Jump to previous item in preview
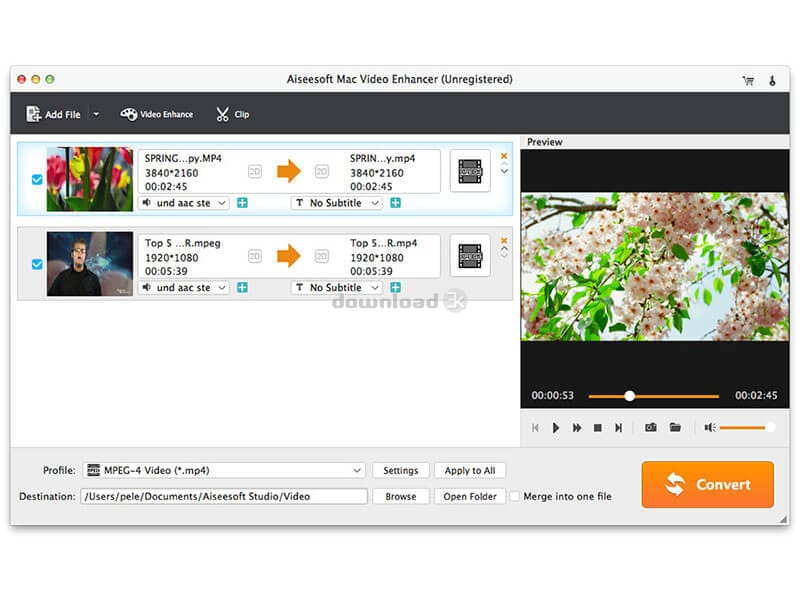 point(535,428)
